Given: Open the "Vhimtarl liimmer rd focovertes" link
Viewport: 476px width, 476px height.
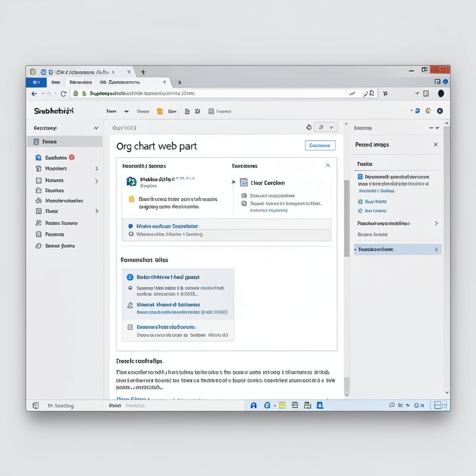Looking at the screenshot, I should click(x=168, y=304).
